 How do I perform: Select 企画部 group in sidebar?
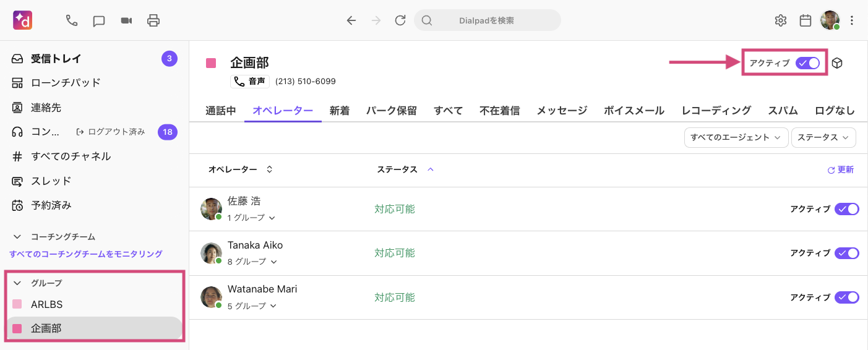click(x=95, y=328)
